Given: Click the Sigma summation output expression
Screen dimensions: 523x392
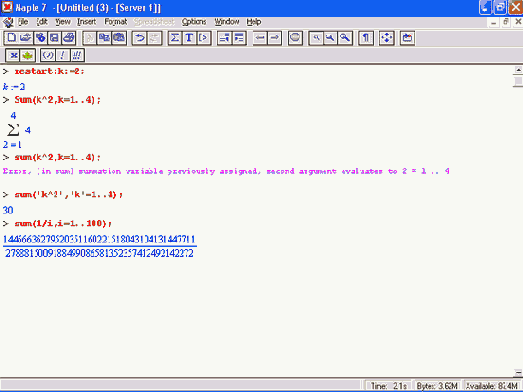Looking at the screenshot, I should [x=17, y=130].
